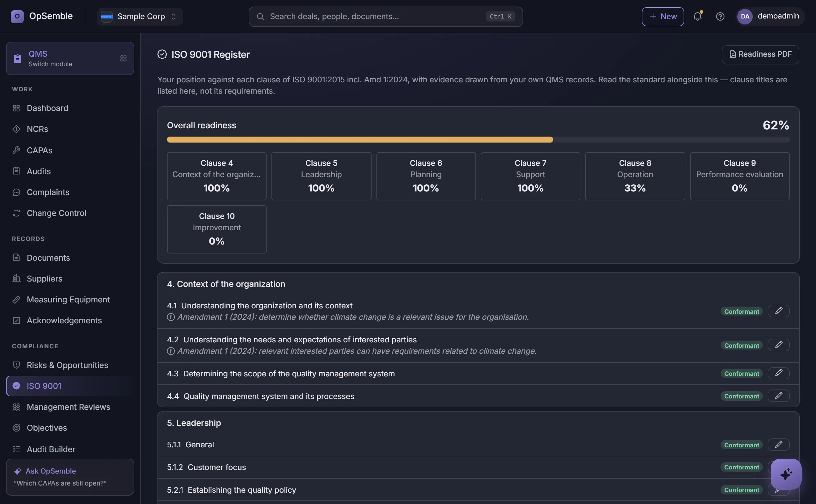Open the help question-mark icon
816x504 pixels.
pos(720,16)
